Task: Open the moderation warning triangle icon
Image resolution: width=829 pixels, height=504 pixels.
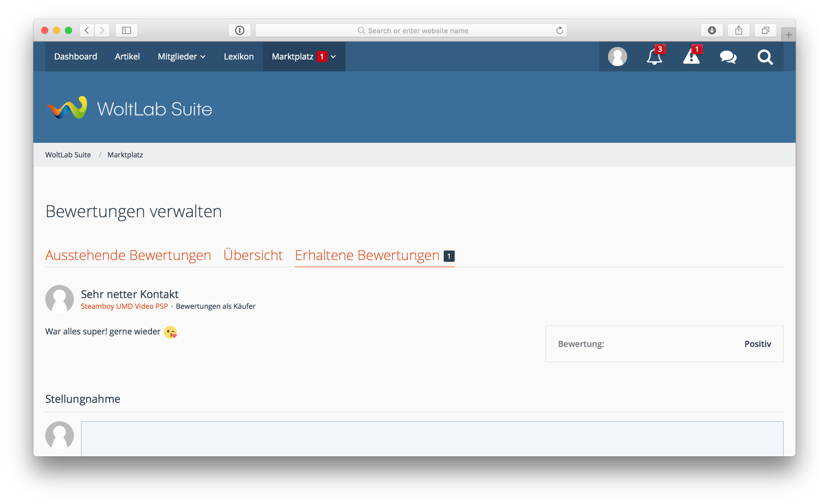Action: pos(691,57)
